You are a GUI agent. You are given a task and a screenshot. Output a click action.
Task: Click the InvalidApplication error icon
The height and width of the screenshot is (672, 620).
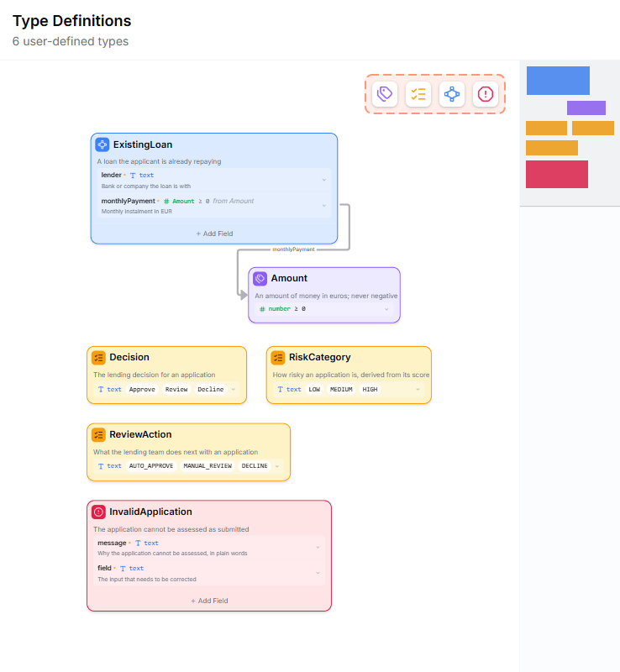click(x=98, y=512)
